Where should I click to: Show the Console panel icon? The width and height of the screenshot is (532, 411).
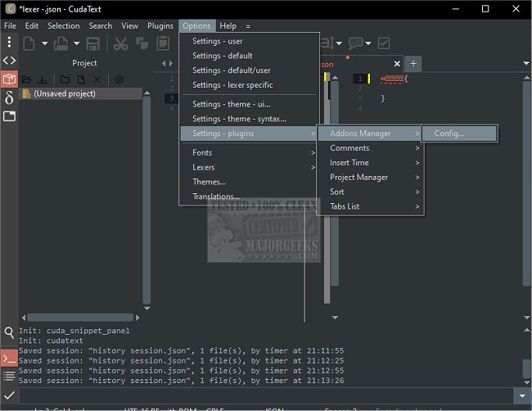[x=9, y=357]
